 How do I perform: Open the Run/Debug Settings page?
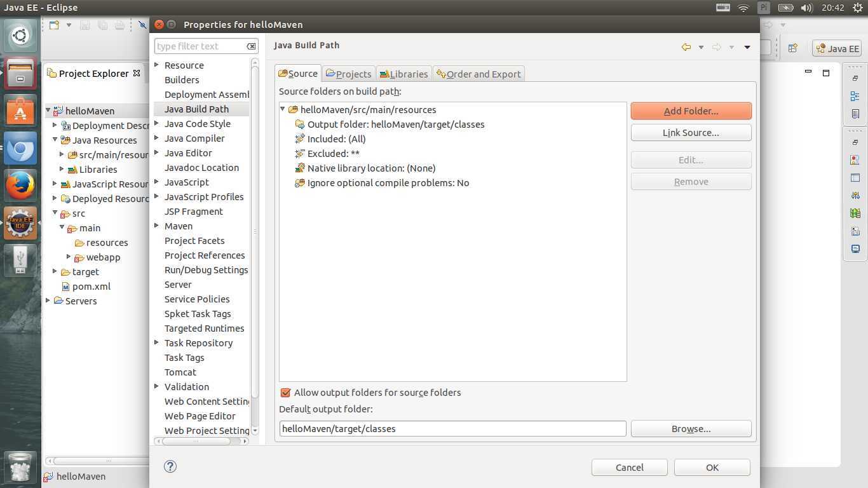[206, 270]
